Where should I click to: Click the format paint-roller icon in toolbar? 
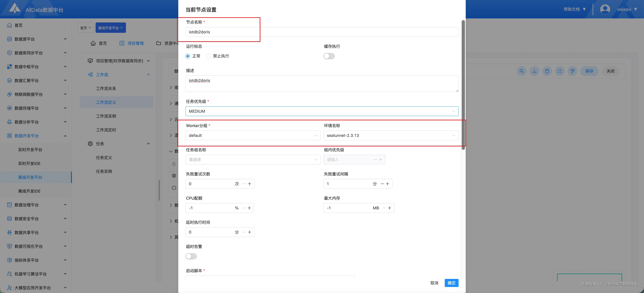(x=572, y=71)
